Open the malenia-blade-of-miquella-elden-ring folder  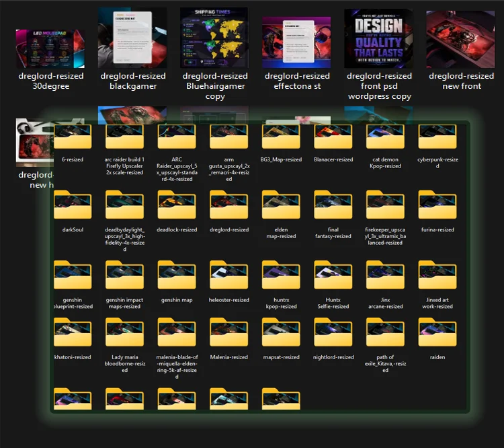click(x=177, y=332)
